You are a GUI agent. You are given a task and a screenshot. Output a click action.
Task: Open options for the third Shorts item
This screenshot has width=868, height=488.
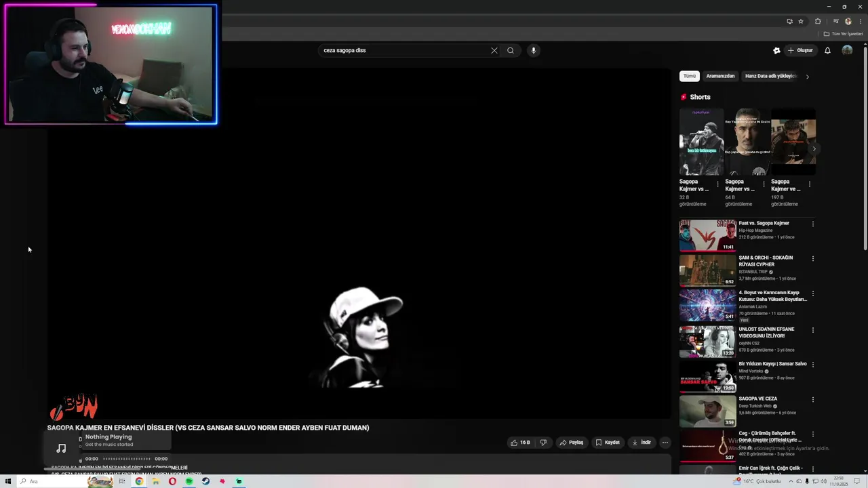click(x=809, y=184)
